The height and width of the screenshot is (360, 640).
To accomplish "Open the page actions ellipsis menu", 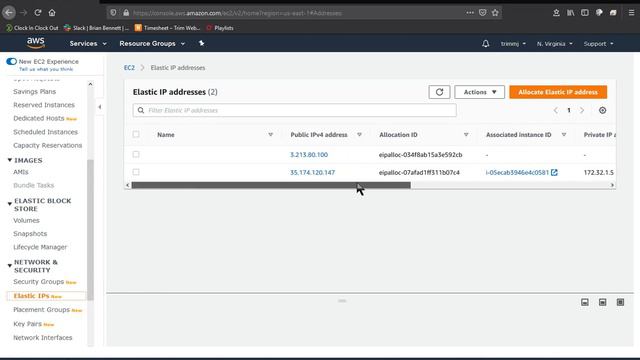I will point(470,13).
